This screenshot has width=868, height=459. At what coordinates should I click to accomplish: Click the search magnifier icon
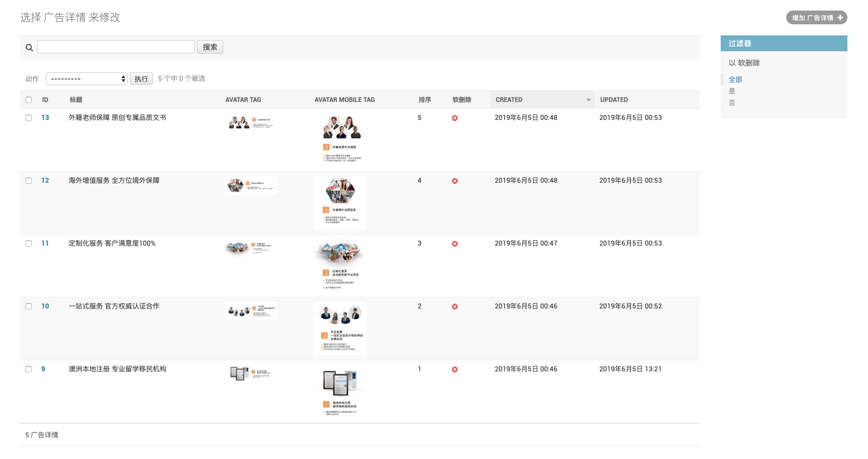click(29, 48)
